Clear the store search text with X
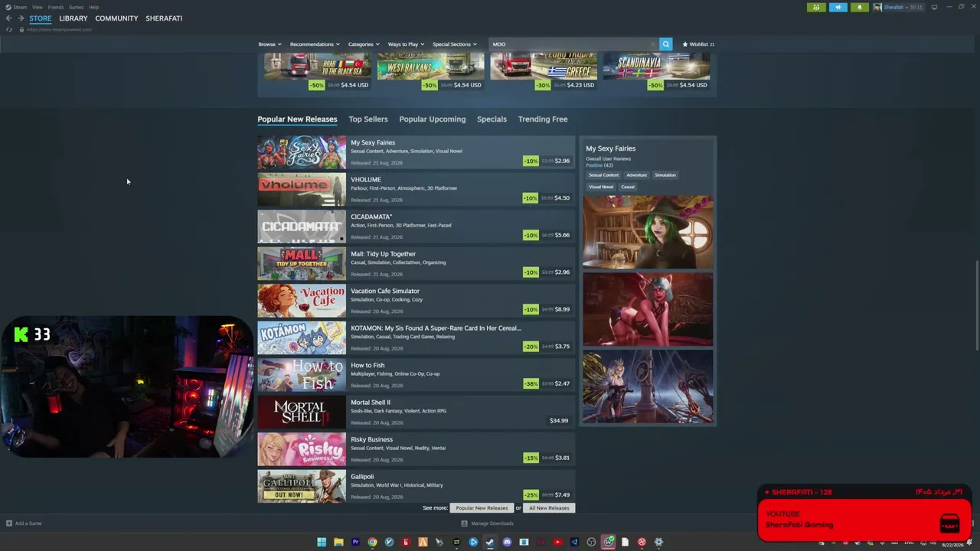The width and height of the screenshot is (980, 551). coord(652,44)
